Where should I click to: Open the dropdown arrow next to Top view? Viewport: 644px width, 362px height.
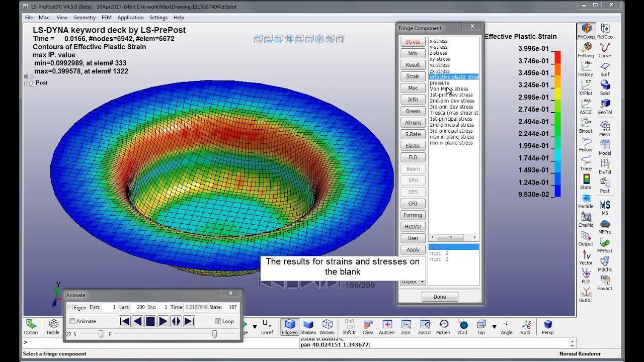494,326
